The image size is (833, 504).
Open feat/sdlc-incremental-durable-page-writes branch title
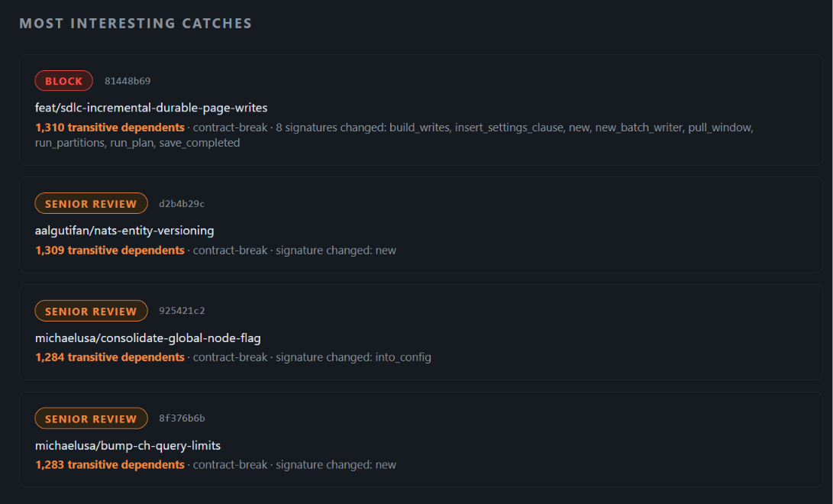151,107
